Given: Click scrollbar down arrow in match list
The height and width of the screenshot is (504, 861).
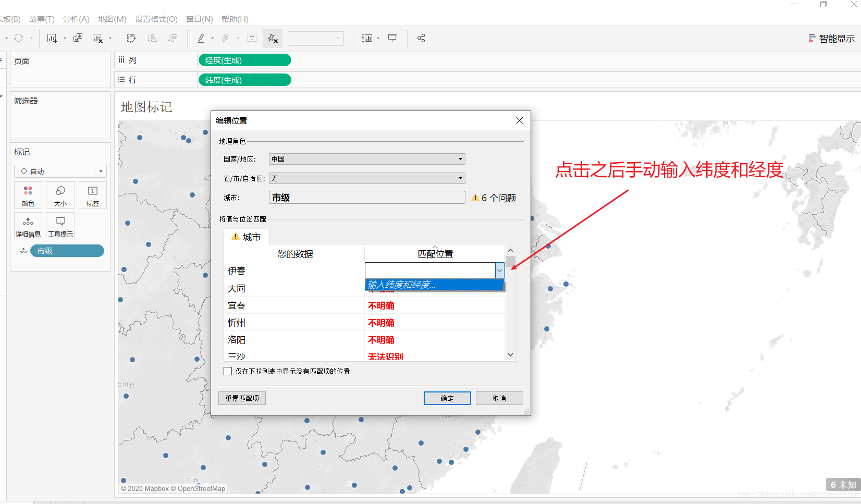Looking at the screenshot, I should (x=511, y=354).
